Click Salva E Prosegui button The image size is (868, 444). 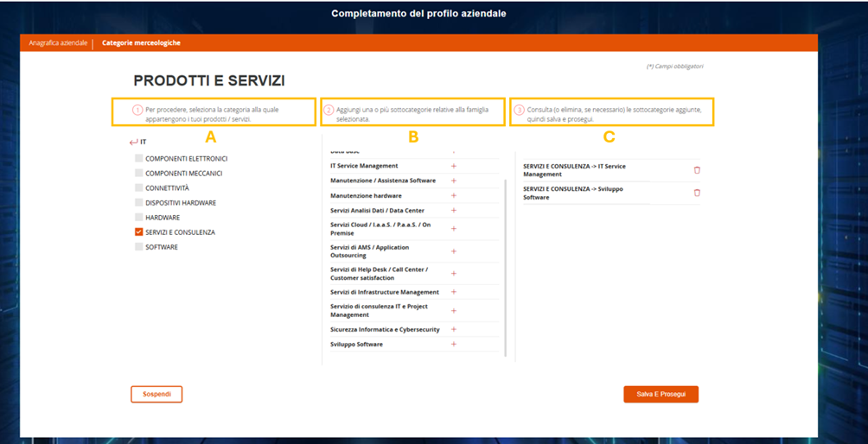(x=661, y=394)
